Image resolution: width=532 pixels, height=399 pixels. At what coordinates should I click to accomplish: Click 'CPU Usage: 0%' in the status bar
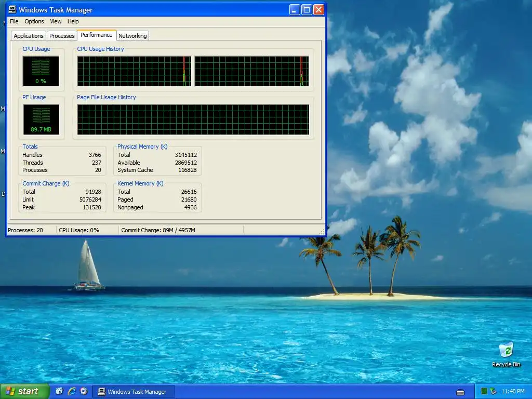[x=79, y=230]
